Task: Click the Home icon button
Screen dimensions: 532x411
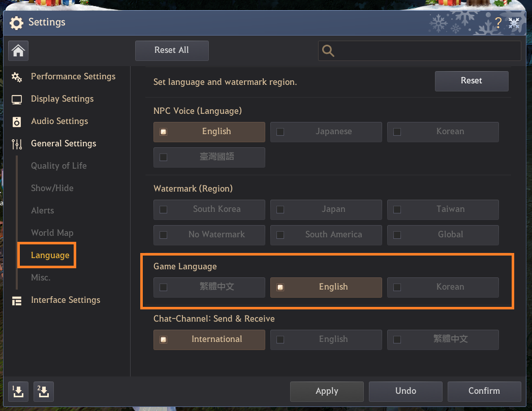Action: coord(18,51)
